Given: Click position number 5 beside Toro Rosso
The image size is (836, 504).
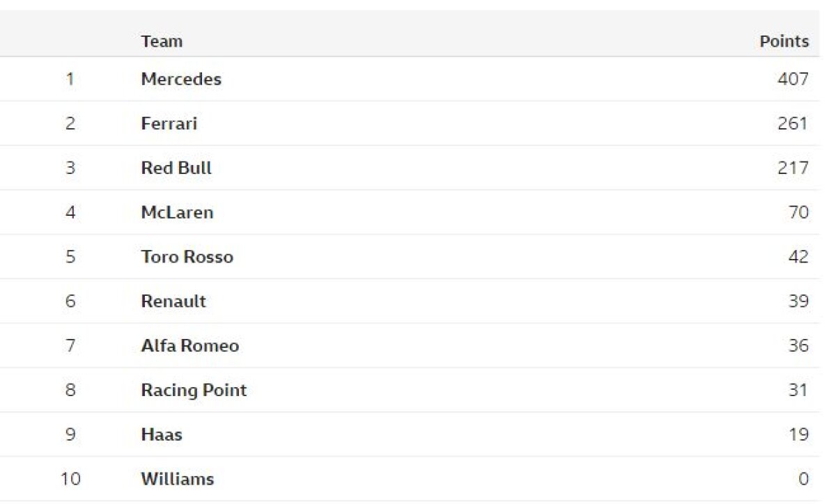Looking at the screenshot, I should point(70,257).
